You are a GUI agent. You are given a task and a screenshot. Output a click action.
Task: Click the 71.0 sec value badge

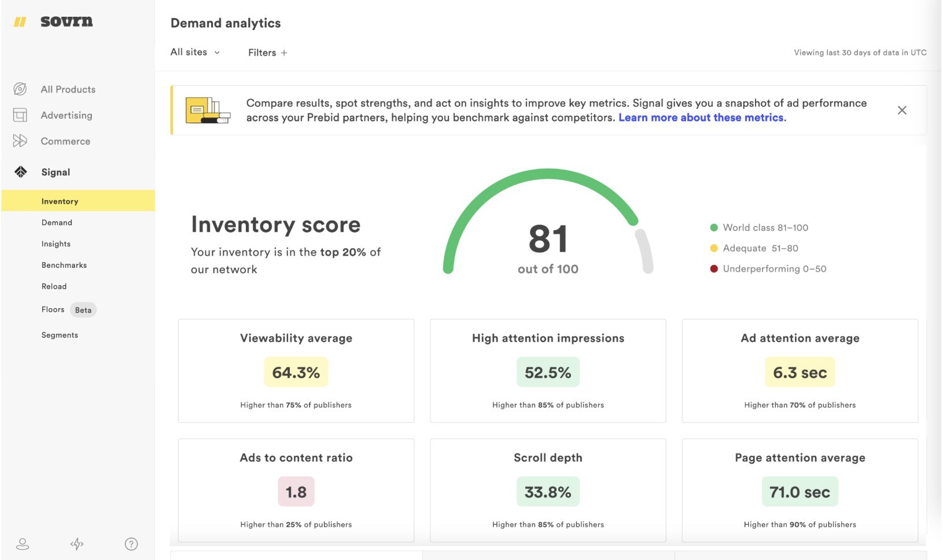coord(800,492)
